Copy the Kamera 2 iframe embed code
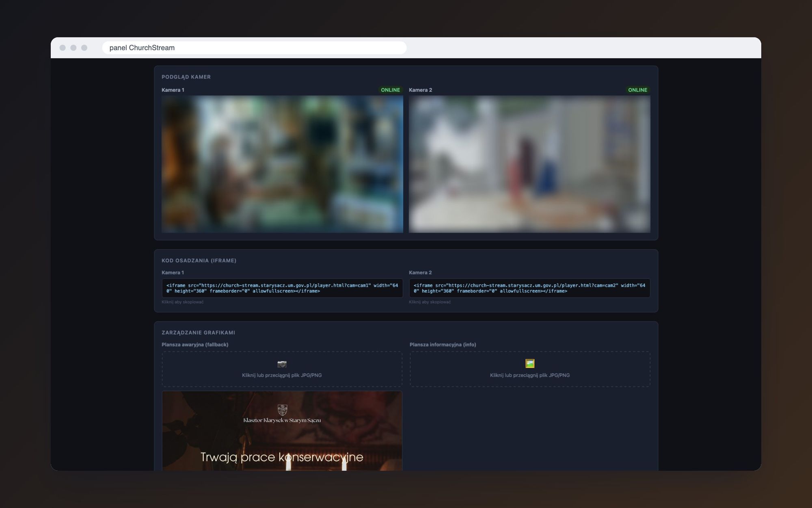Image resolution: width=812 pixels, height=508 pixels. coord(529,288)
